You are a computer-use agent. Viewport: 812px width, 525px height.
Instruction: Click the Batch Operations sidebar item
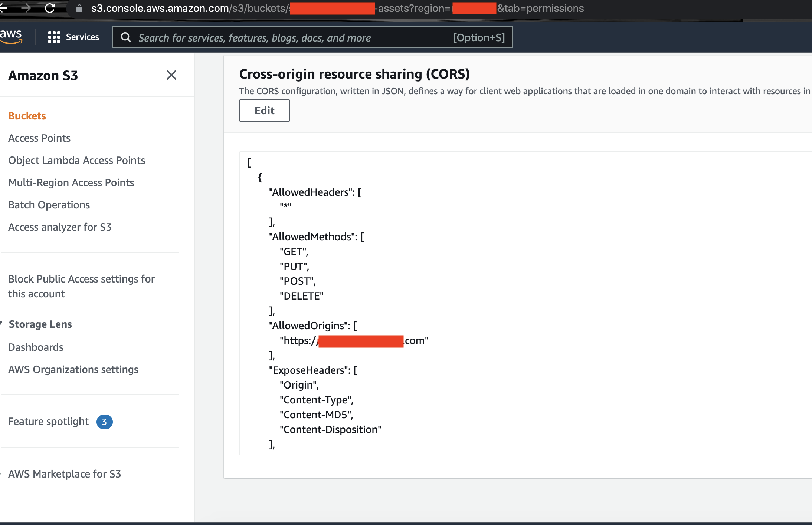point(49,205)
